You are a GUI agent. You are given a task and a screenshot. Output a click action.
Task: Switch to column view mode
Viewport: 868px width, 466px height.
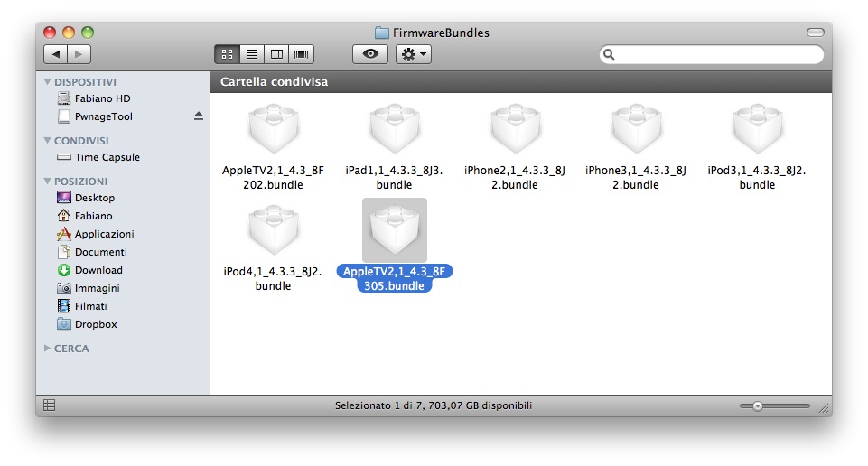[276, 54]
